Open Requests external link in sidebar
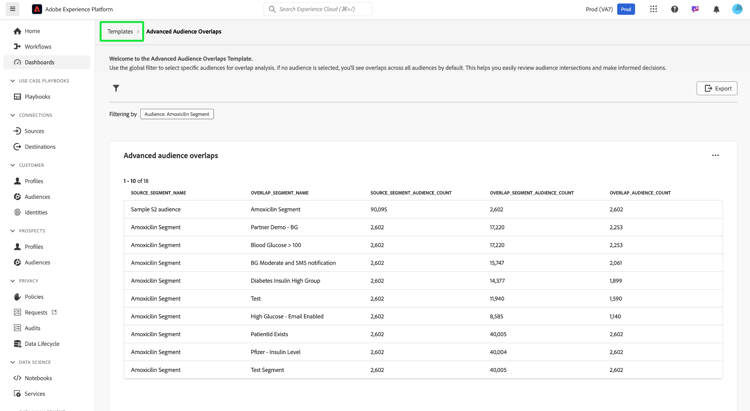 tap(37, 312)
